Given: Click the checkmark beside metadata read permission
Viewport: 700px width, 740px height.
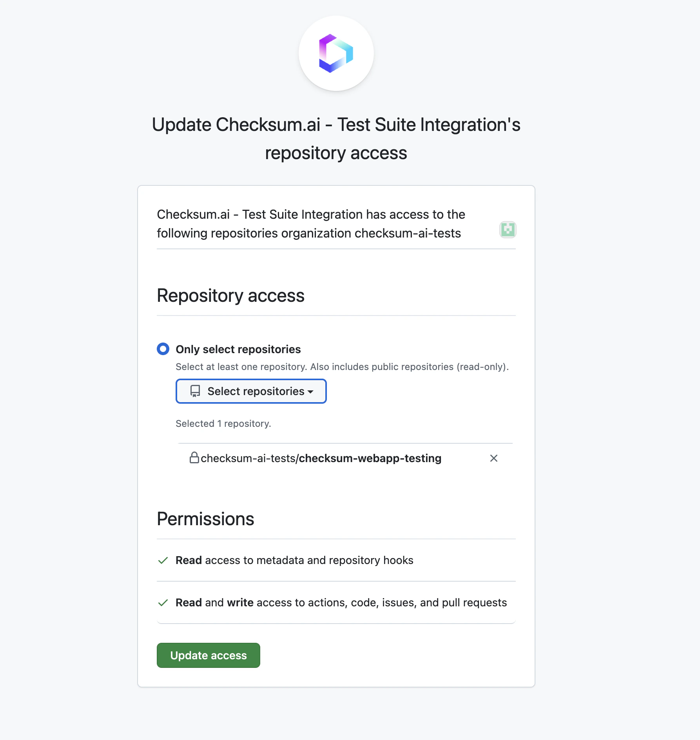Looking at the screenshot, I should pyautogui.click(x=163, y=560).
